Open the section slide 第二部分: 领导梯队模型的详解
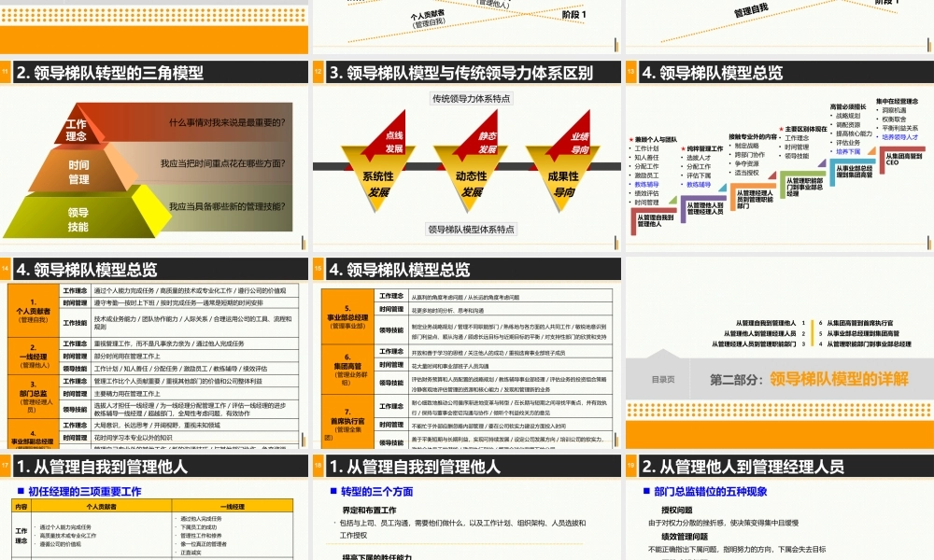The width and height of the screenshot is (934, 560). click(780, 353)
